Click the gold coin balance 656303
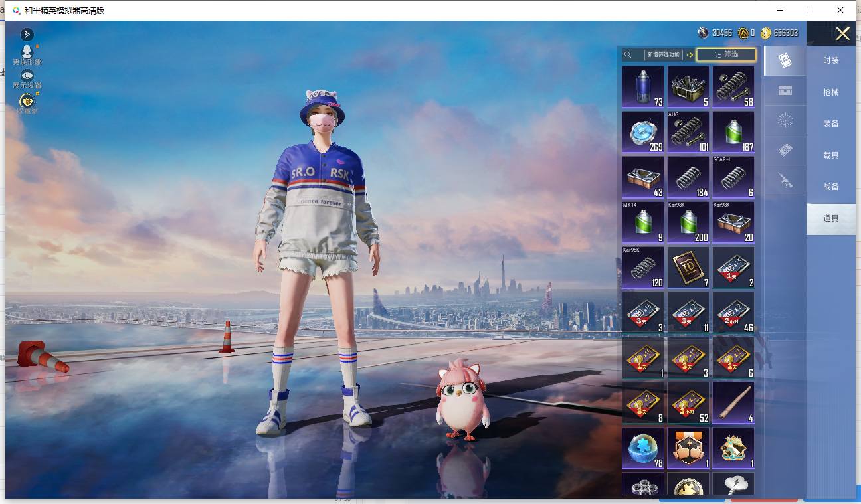The image size is (861, 504). pos(779,33)
